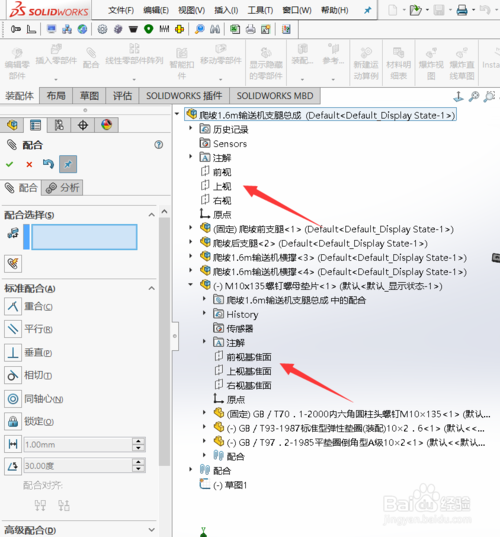Select the top-level 原点 origin
The width and height of the screenshot is (500, 537).
tap(216, 214)
